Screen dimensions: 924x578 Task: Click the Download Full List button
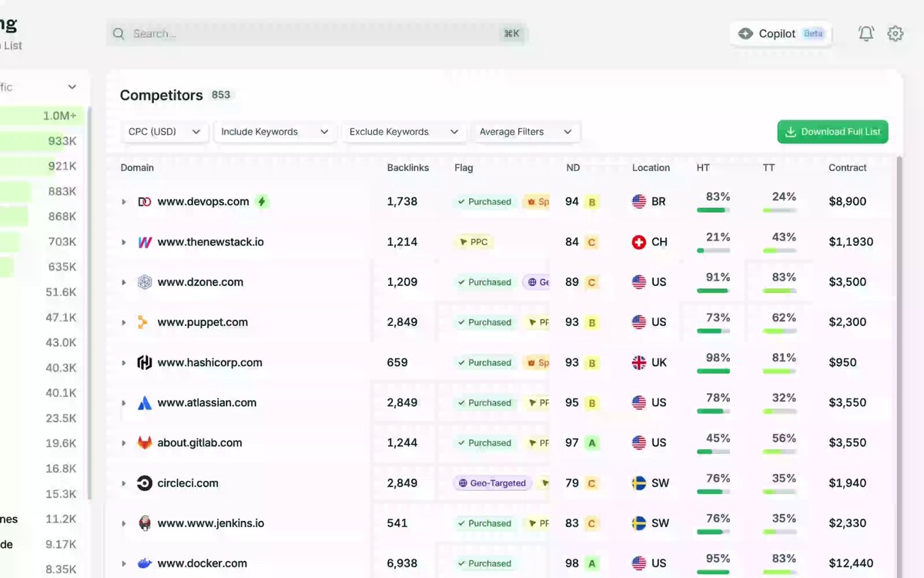(x=832, y=132)
